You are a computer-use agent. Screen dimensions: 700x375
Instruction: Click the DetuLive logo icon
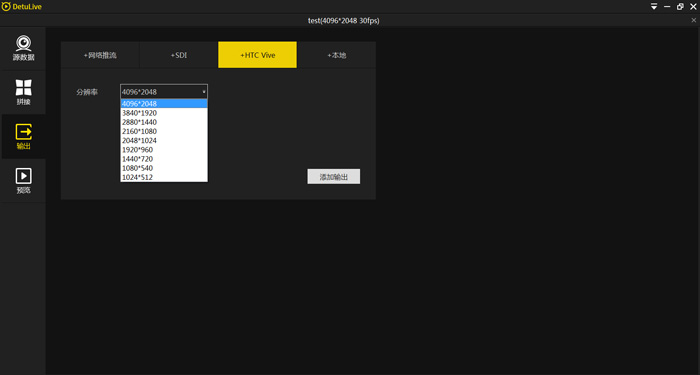click(6, 7)
